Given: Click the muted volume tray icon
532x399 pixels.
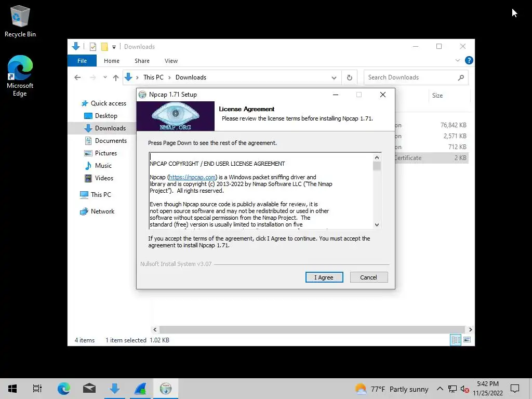Looking at the screenshot, I should (x=464, y=389).
